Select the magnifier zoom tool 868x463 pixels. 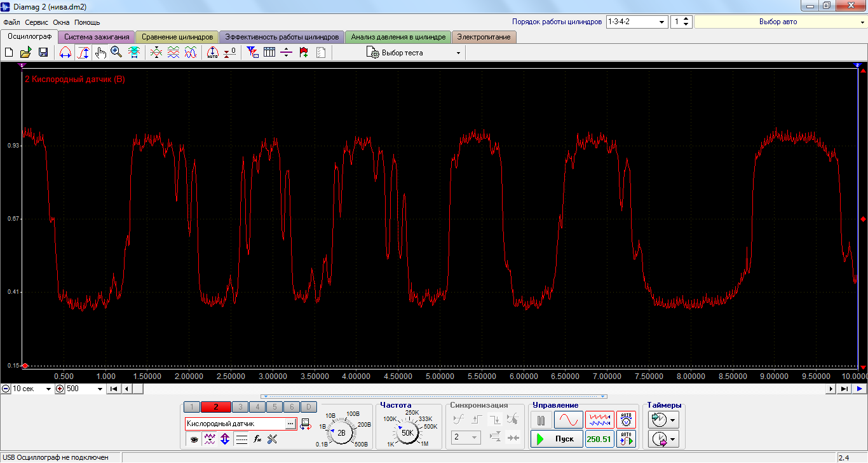116,53
